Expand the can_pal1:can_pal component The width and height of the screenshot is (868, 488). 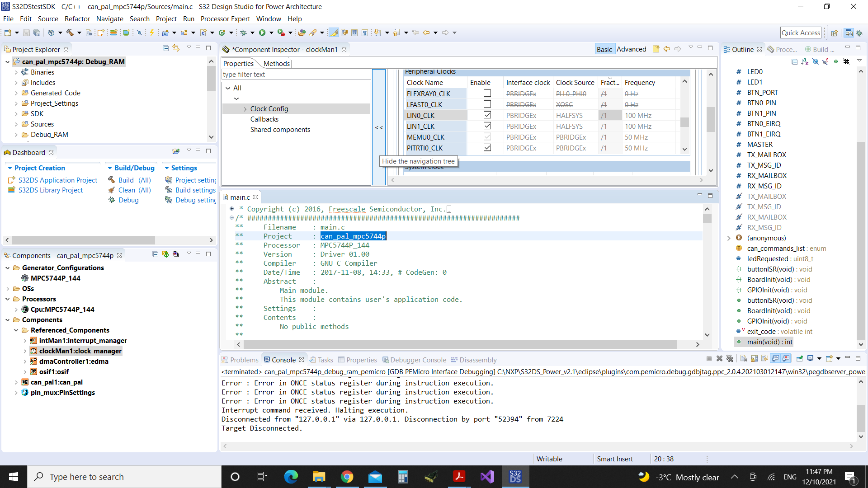coord(17,382)
